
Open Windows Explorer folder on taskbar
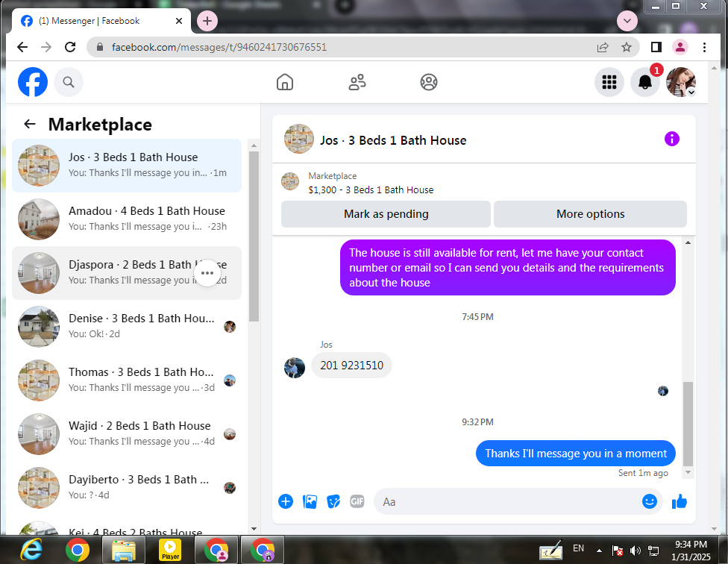click(x=124, y=550)
